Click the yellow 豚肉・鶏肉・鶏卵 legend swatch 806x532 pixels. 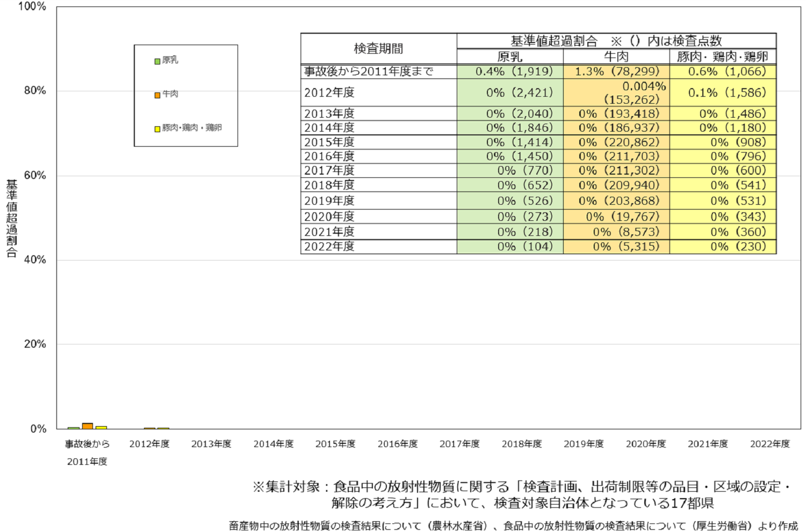tap(157, 129)
